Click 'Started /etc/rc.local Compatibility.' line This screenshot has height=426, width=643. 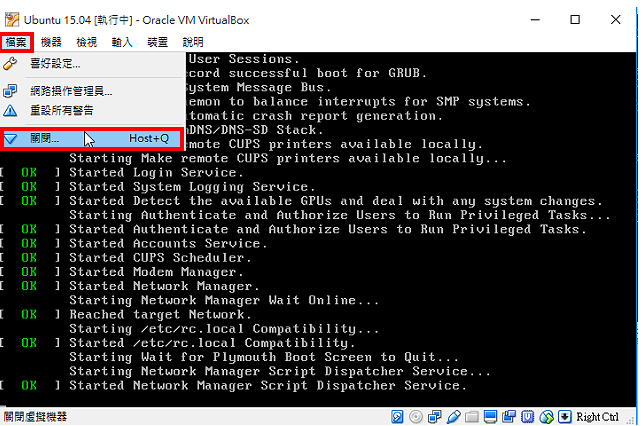point(212,343)
